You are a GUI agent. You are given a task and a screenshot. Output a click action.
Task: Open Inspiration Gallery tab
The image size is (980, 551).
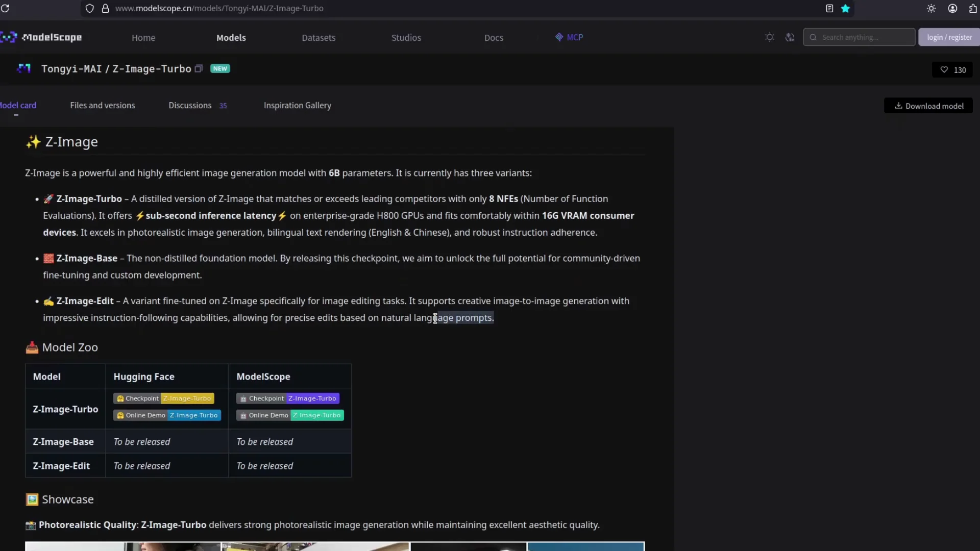tap(297, 106)
